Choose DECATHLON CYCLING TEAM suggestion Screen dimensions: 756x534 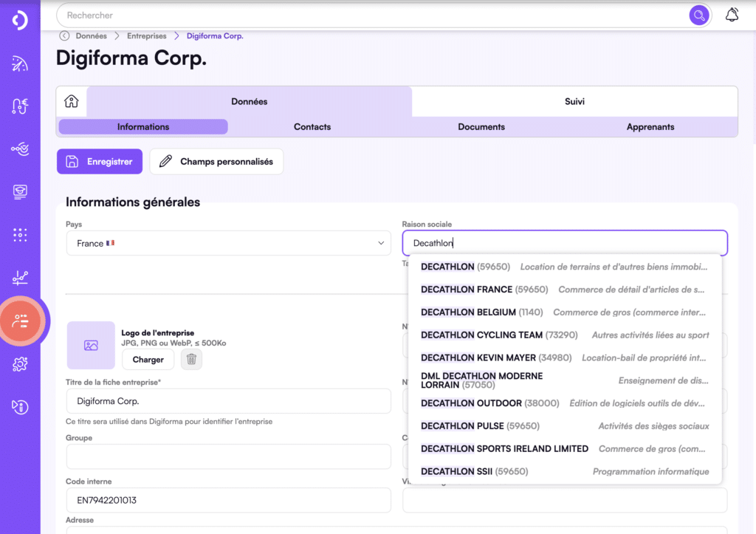click(x=565, y=335)
